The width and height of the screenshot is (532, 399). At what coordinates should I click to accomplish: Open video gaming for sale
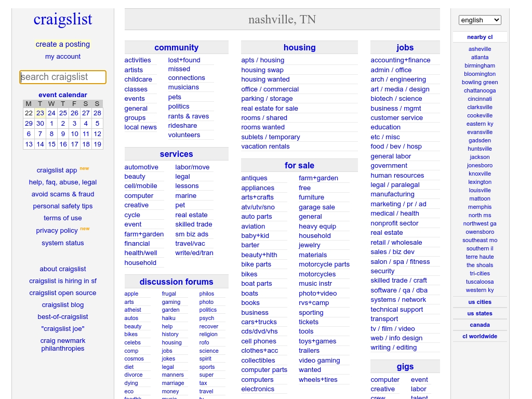[320, 361]
